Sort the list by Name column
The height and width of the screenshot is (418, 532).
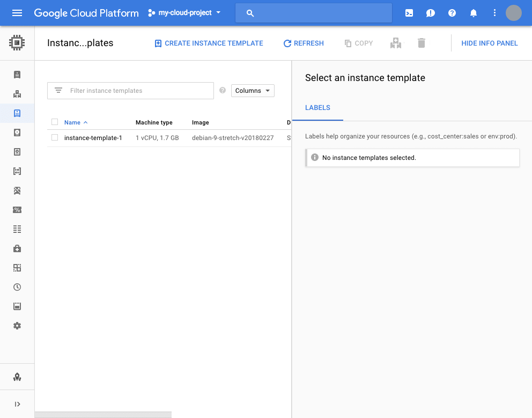tap(76, 122)
